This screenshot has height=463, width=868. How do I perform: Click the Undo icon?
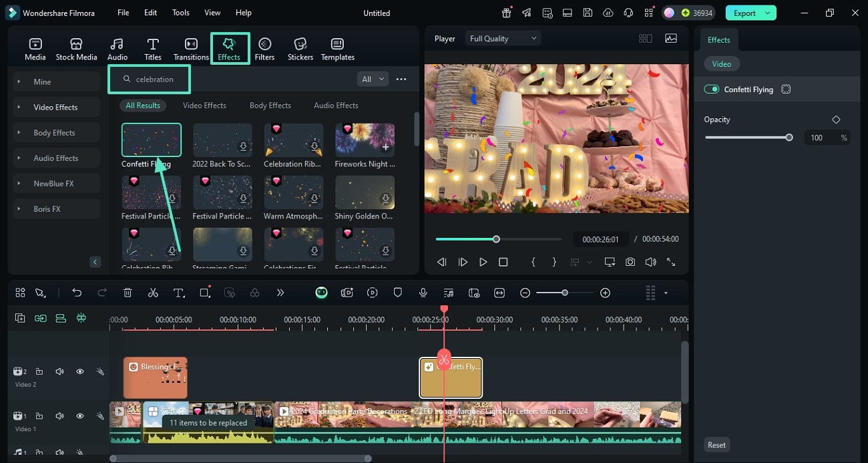coord(77,293)
